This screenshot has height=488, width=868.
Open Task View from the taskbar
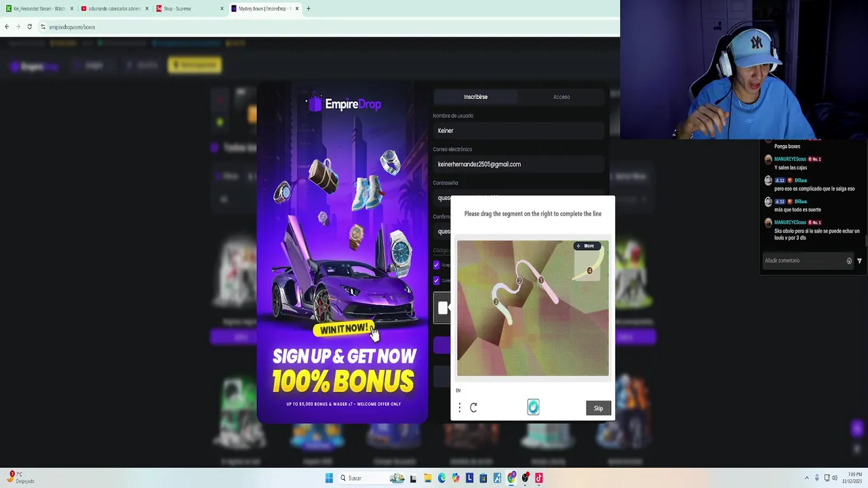click(413, 478)
